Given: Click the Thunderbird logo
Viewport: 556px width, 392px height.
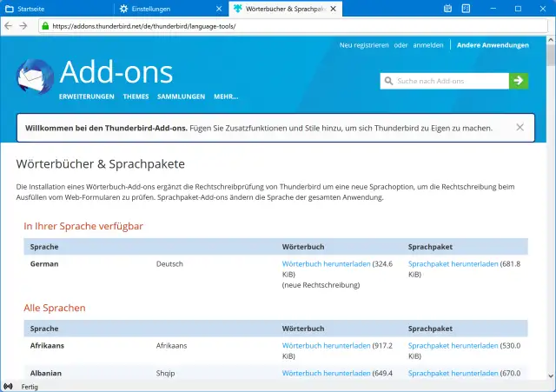Looking at the screenshot, I should 35,76.
